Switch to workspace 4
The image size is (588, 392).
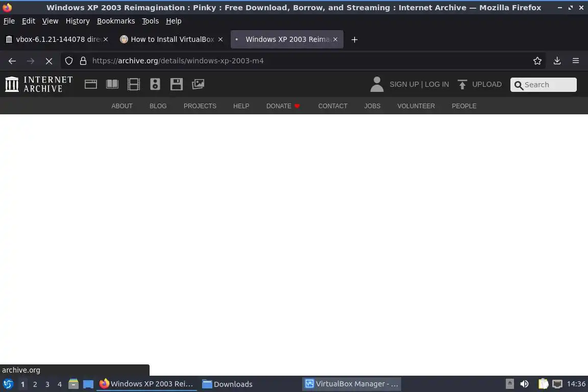coord(60,384)
